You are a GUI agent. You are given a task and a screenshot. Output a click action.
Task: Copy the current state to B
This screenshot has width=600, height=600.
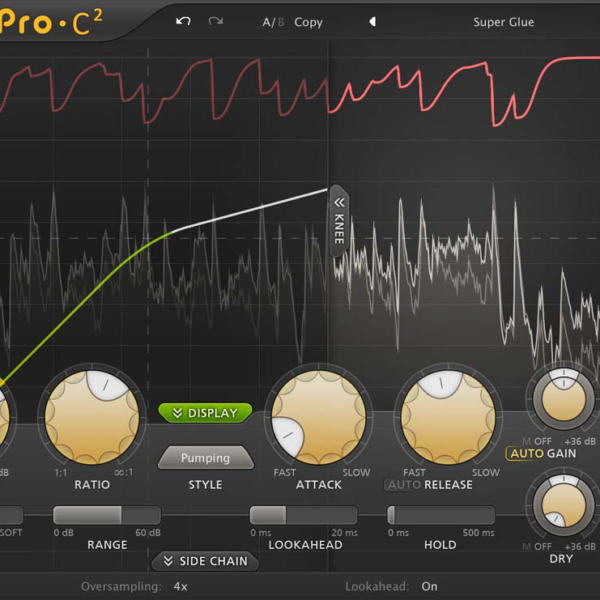(x=308, y=22)
